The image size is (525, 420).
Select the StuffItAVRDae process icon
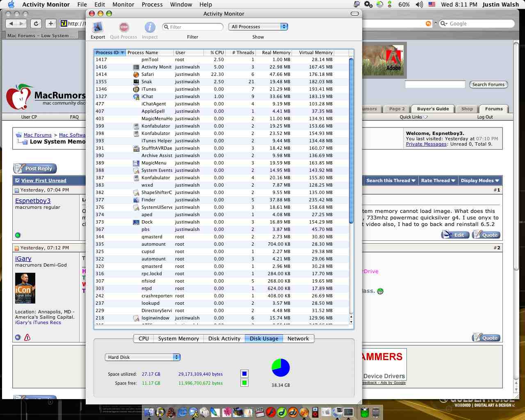click(x=136, y=148)
